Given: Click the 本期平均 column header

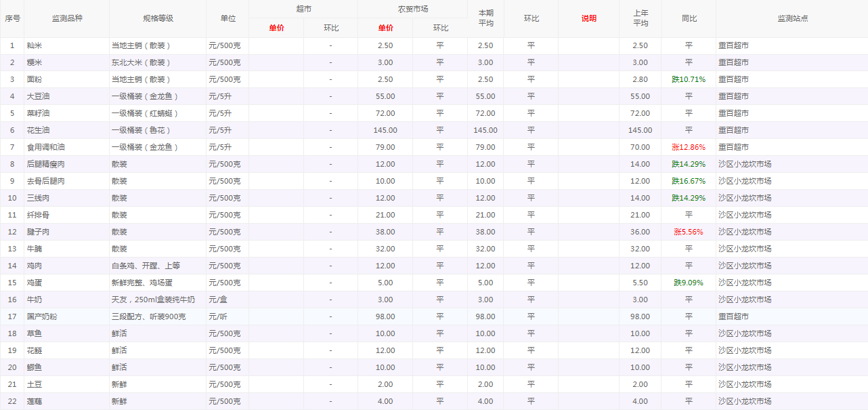Looking at the screenshot, I should (x=485, y=18).
